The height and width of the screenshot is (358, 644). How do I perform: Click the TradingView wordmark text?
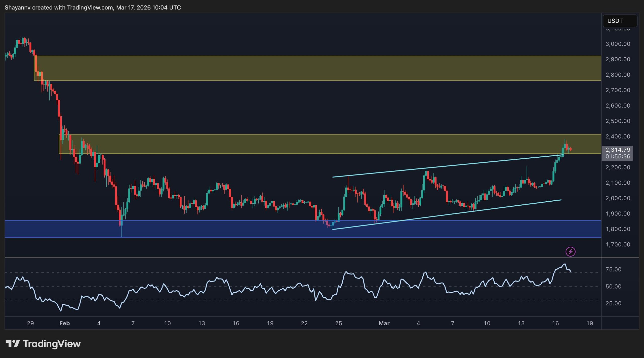click(x=52, y=344)
